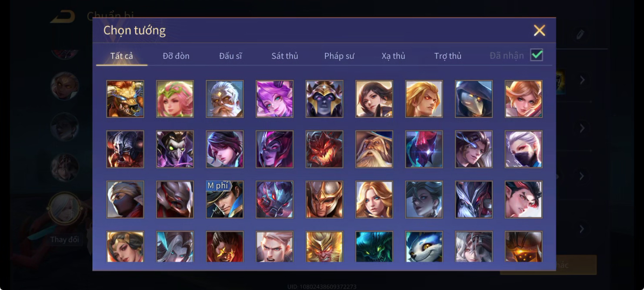Select the purple-haired girl hero portrait
The image size is (644, 290).
pos(274,99)
